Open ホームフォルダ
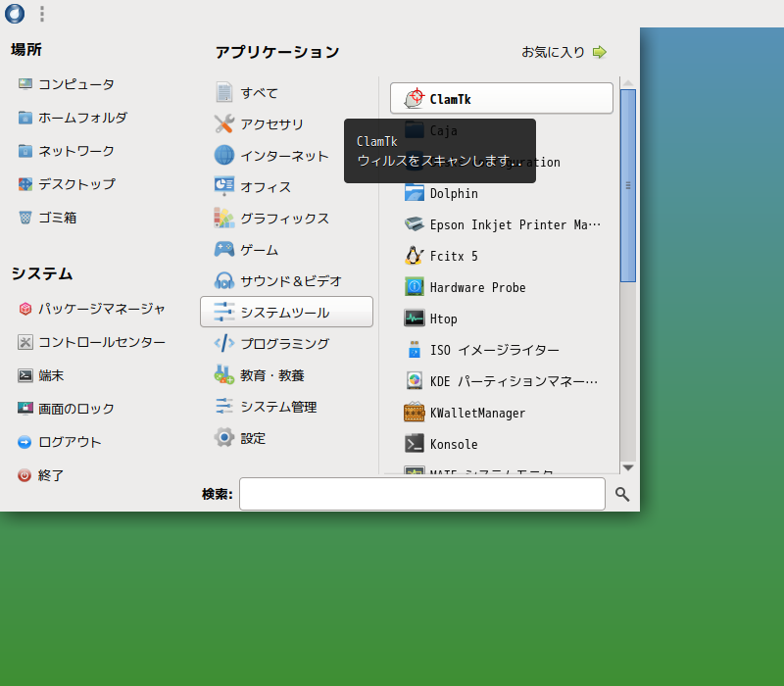 (73, 118)
